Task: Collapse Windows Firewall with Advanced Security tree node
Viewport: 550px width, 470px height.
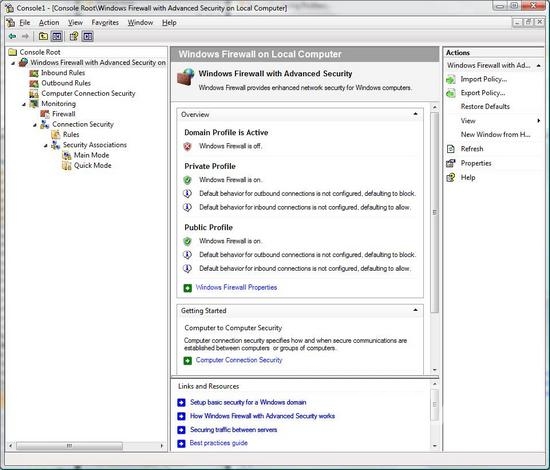Action: tap(13, 63)
